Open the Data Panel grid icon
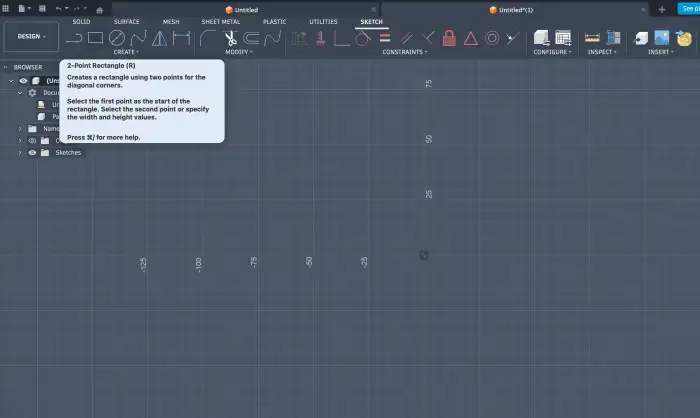The width and height of the screenshot is (700, 418). 5,8
